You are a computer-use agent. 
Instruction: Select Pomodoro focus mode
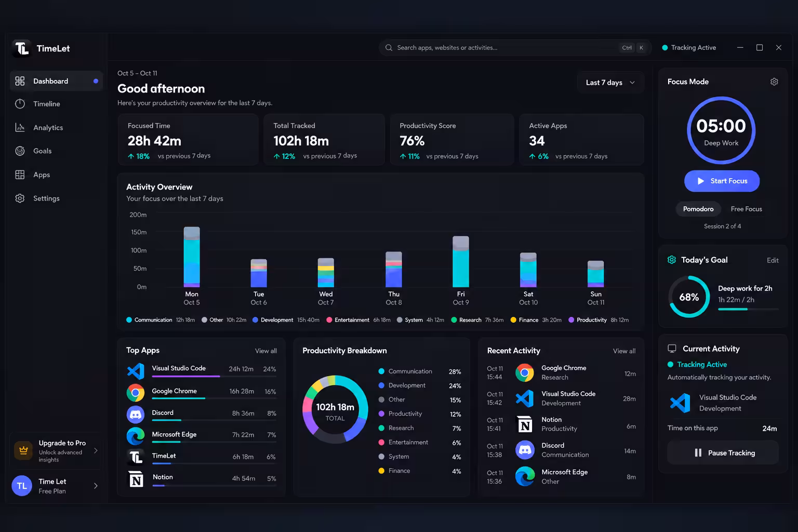[x=698, y=209]
